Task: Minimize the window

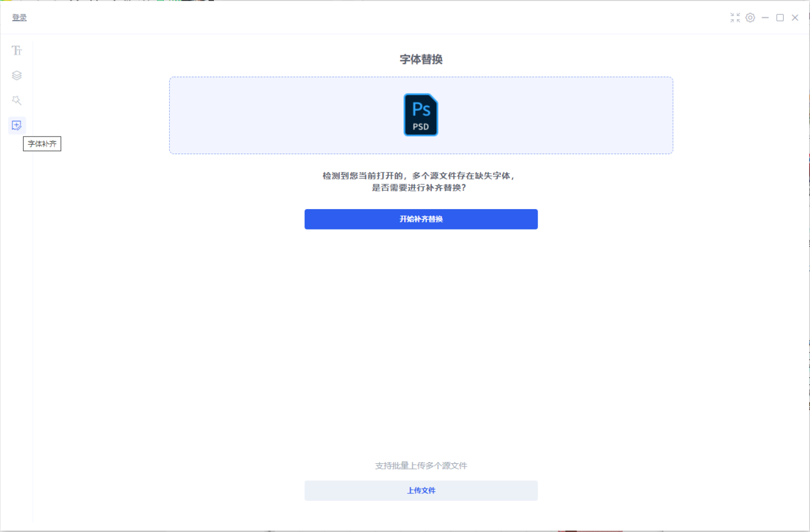Action: 765,18
